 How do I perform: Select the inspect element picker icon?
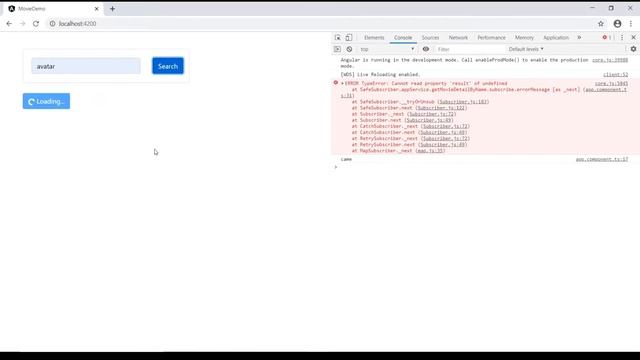338,38
